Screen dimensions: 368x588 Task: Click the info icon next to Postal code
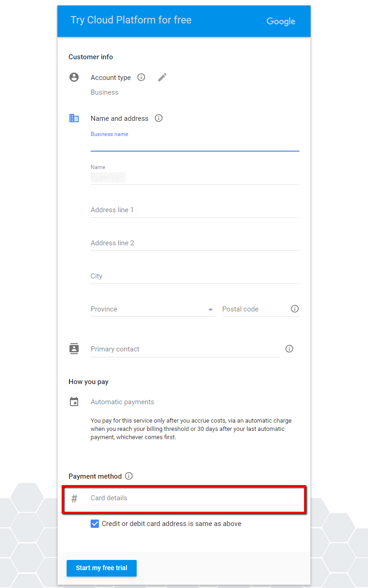coord(295,309)
